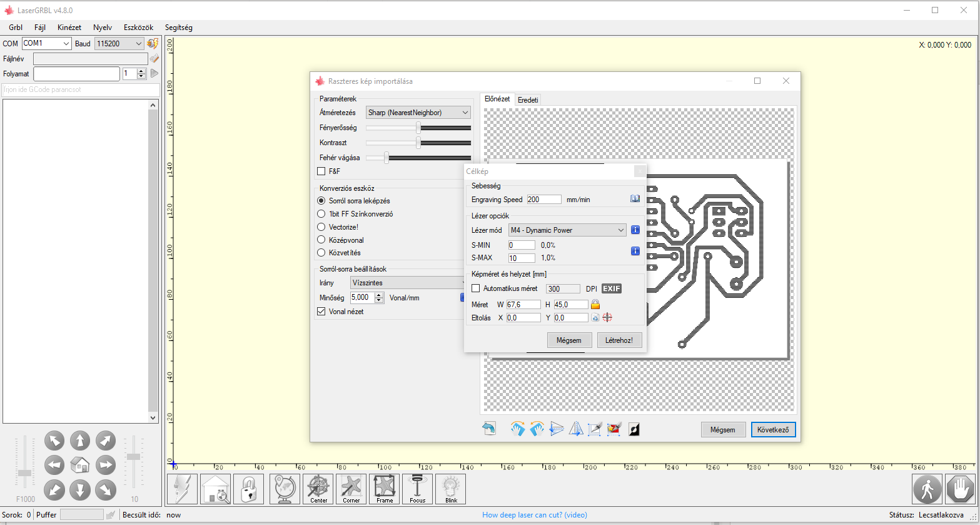980x525 pixels.
Task: Select the Középvonal radio button
Action: tap(321, 240)
